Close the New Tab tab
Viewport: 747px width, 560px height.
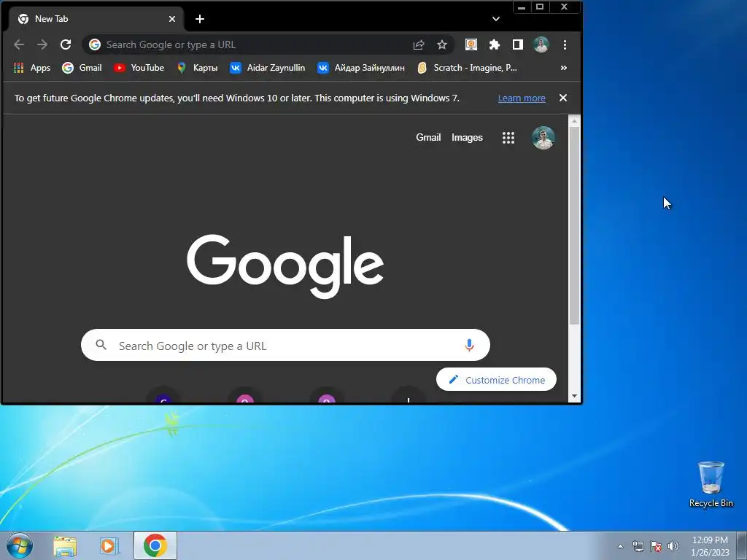(x=172, y=19)
